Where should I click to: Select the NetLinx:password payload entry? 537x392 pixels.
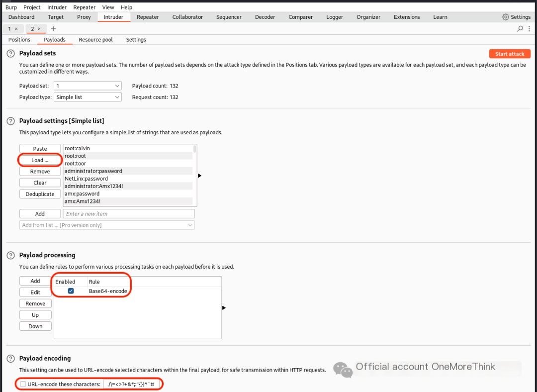pos(128,179)
